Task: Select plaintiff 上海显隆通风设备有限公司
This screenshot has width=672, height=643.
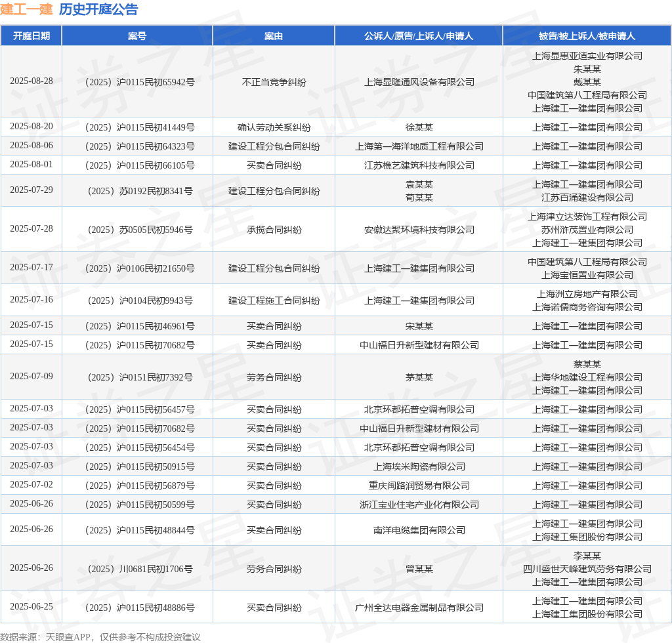Action: pyautogui.click(x=419, y=82)
